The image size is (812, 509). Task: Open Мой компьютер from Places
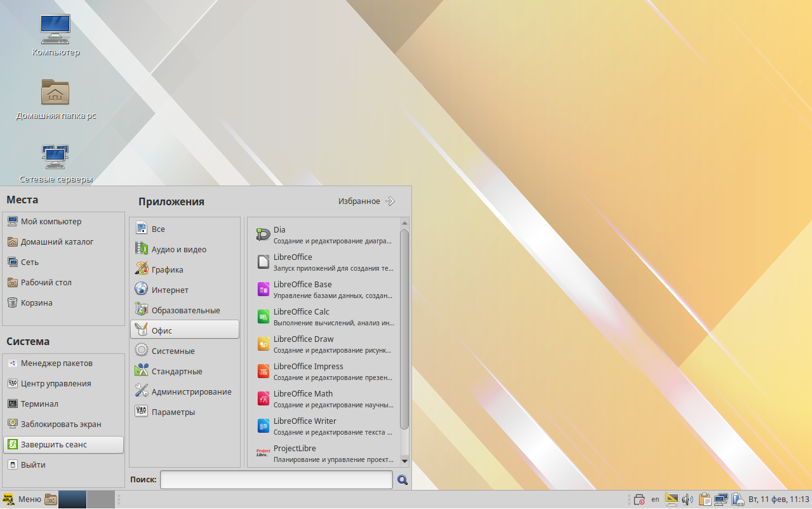click(x=63, y=221)
